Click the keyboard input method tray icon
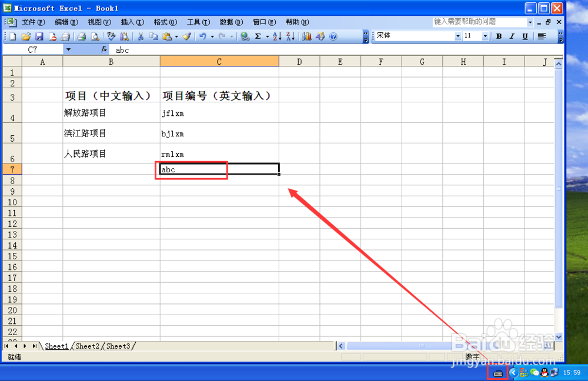 (x=497, y=373)
